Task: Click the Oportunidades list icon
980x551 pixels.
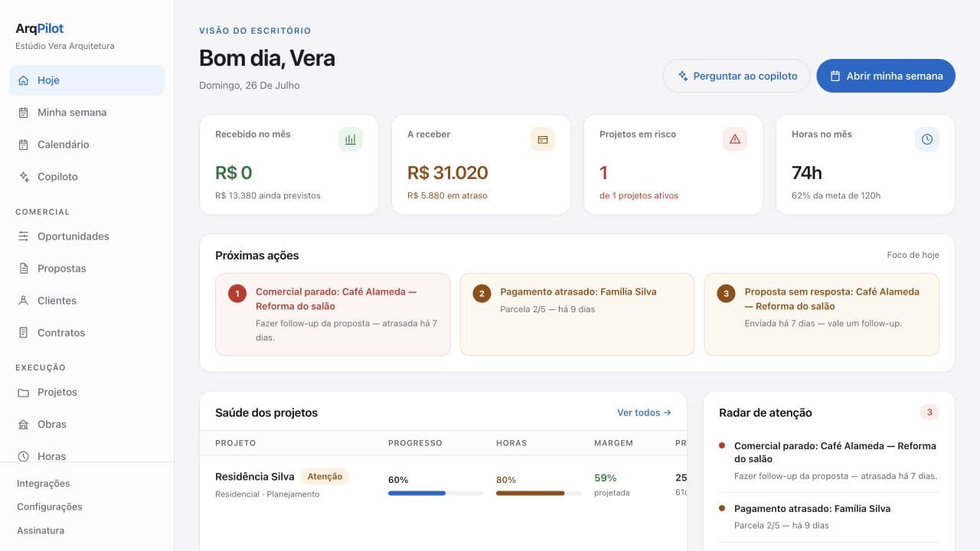Action: pos(23,236)
